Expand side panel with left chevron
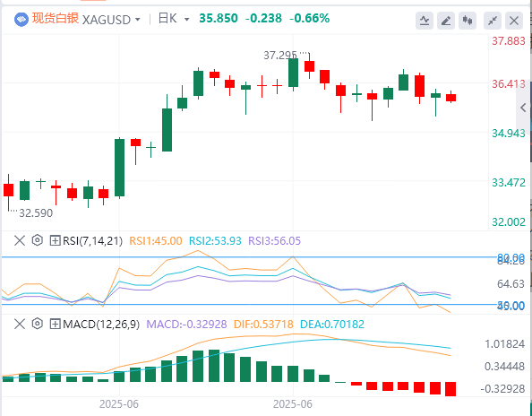Viewport: 532px width, 416px height. [x=523, y=108]
